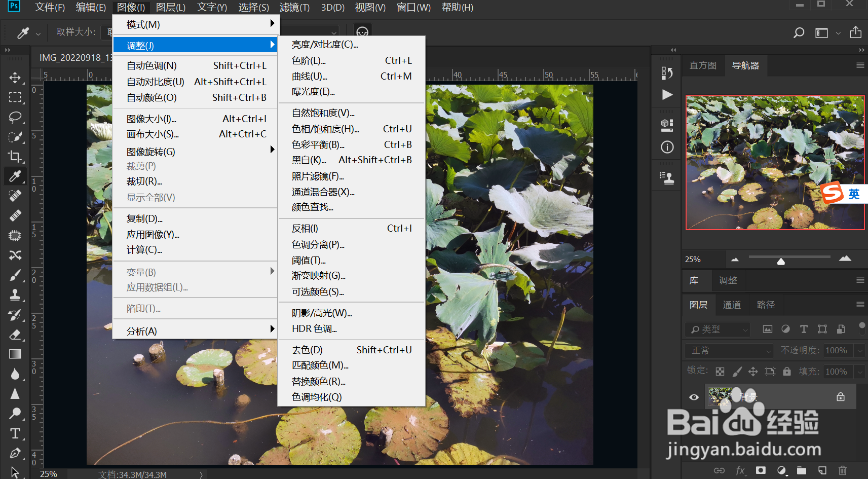Toggle smart object layer filter
868x479 pixels.
point(841,329)
